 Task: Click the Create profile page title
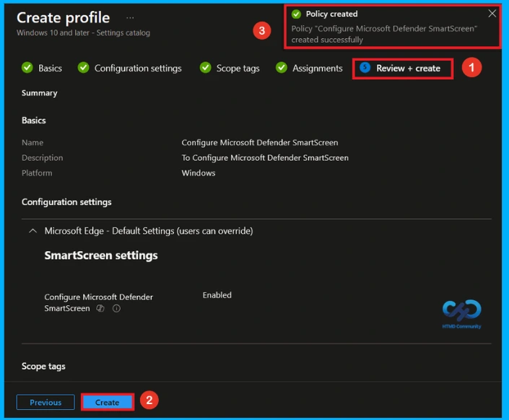pyautogui.click(x=64, y=18)
